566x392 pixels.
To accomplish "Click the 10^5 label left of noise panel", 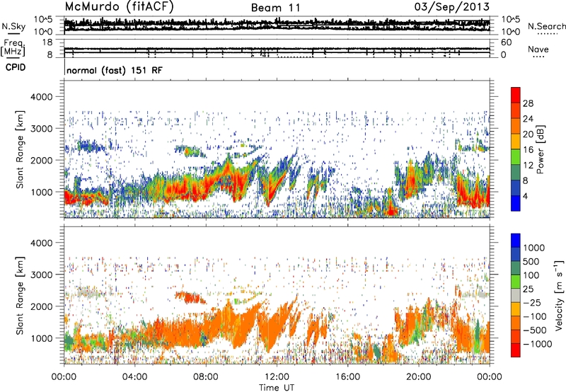I will click(x=43, y=20).
